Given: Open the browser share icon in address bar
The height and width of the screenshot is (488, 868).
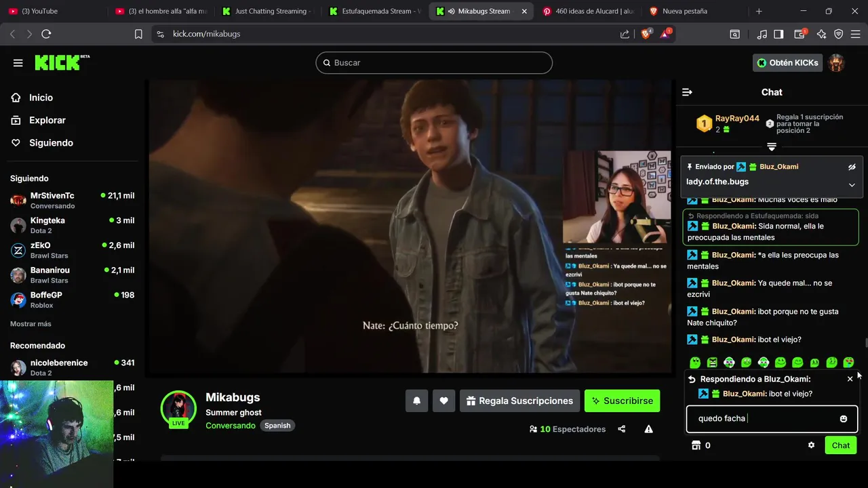Looking at the screenshot, I should tap(625, 34).
